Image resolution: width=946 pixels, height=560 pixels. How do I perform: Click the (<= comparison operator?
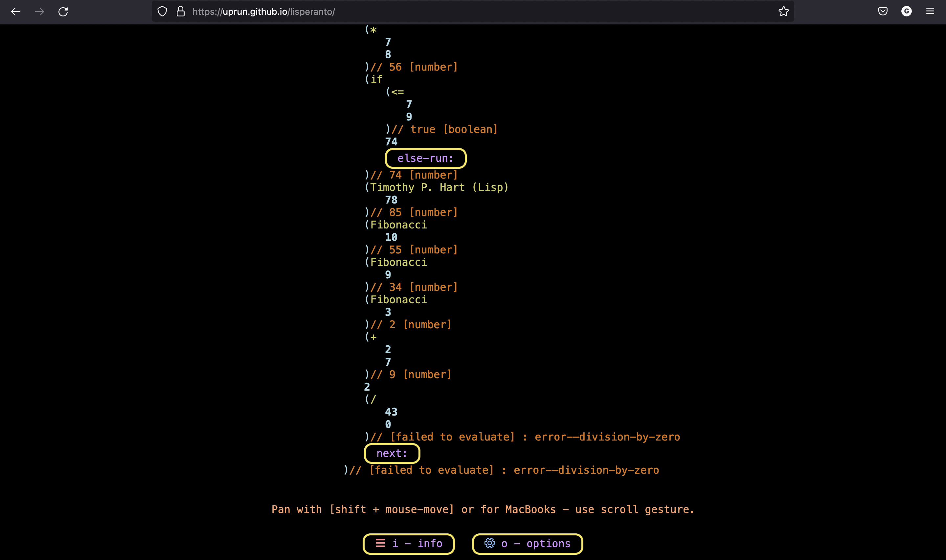[x=394, y=92]
